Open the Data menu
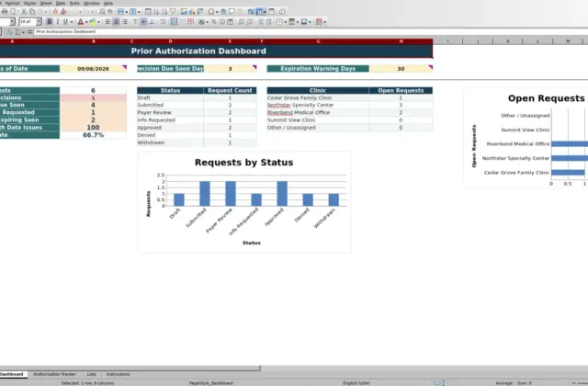The height and width of the screenshot is (386, 588). 61,3
